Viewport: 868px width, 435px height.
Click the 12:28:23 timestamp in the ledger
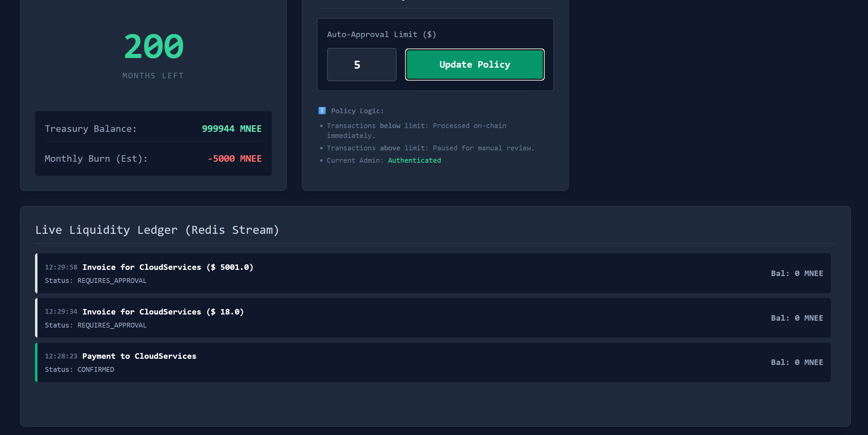(x=61, y=356)
